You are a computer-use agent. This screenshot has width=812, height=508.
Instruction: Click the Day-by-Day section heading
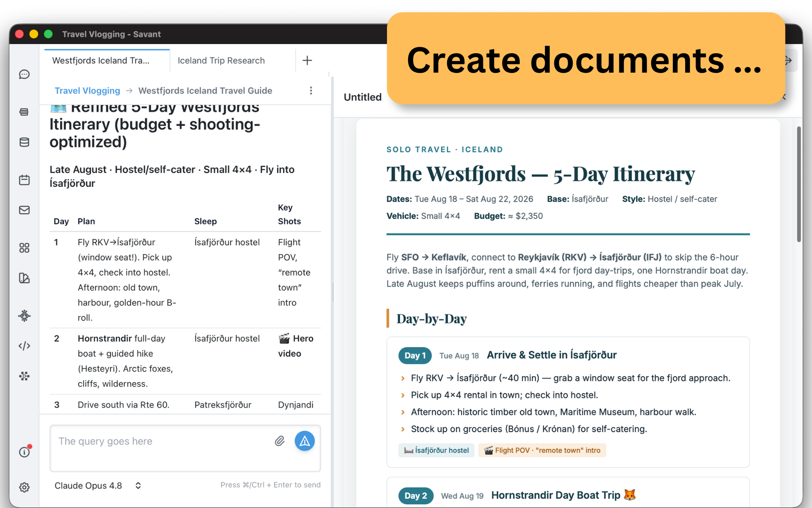(x=431, y=319)
